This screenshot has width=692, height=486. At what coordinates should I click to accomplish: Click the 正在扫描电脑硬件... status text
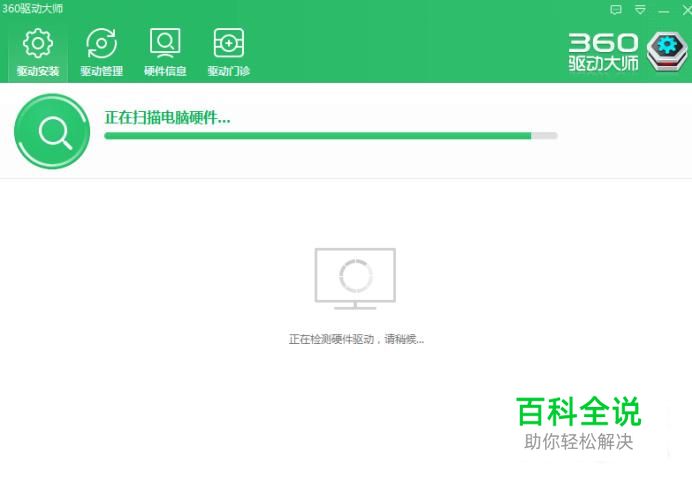coord(167,117)
